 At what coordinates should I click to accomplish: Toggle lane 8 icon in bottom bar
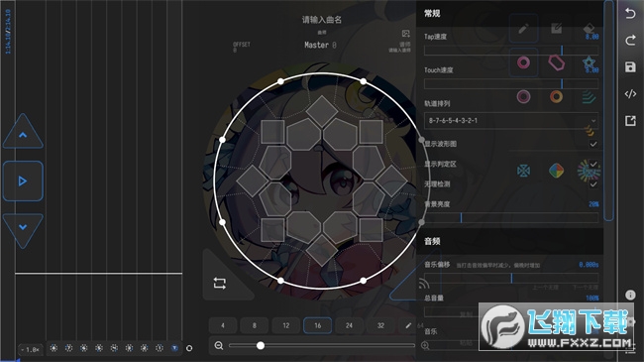pos(54,348)
